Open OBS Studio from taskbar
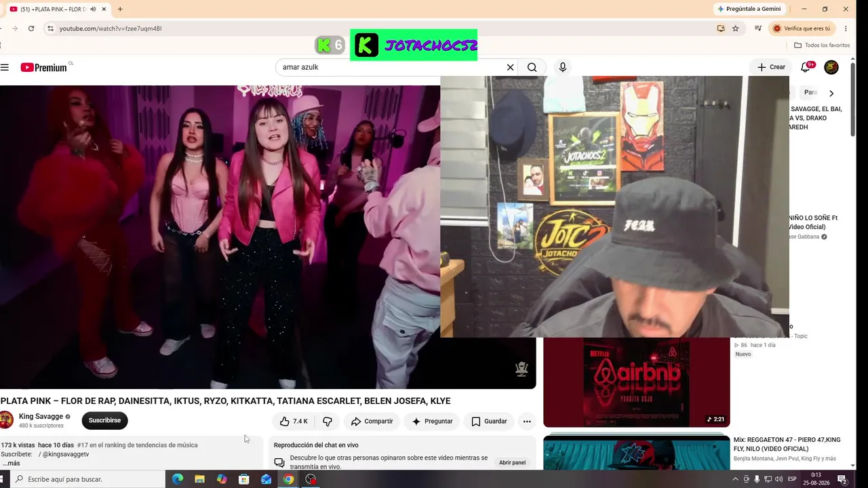 point(311,479)
